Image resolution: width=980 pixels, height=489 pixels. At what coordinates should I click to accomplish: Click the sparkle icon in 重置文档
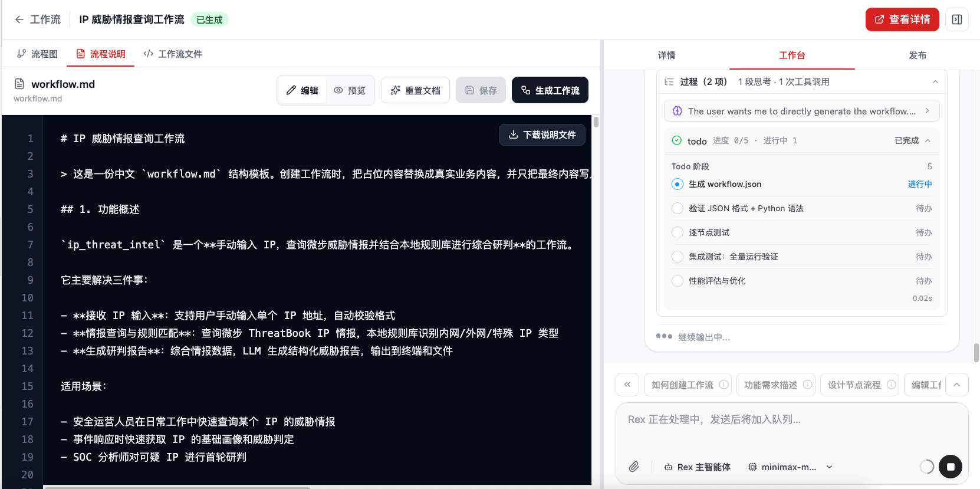[396, 90]
